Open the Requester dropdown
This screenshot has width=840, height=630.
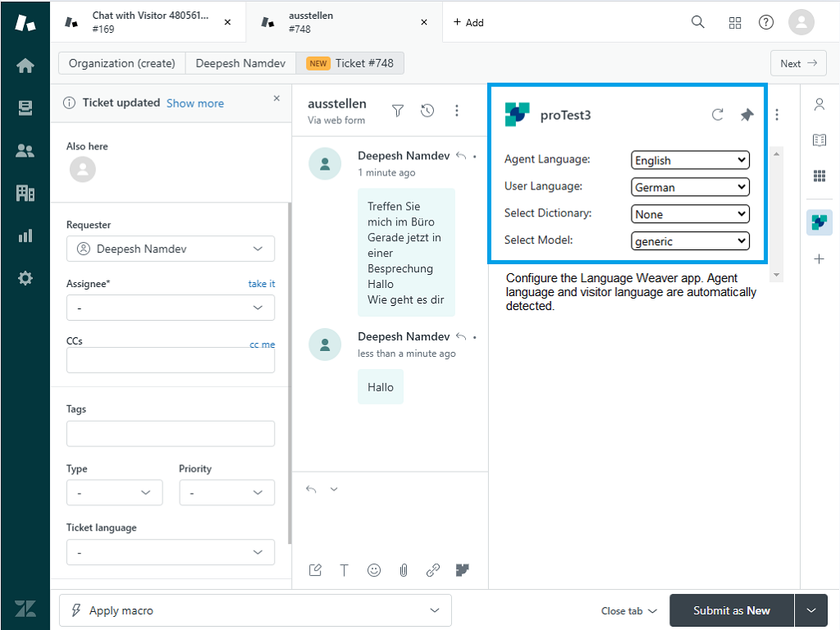(171, 249)
